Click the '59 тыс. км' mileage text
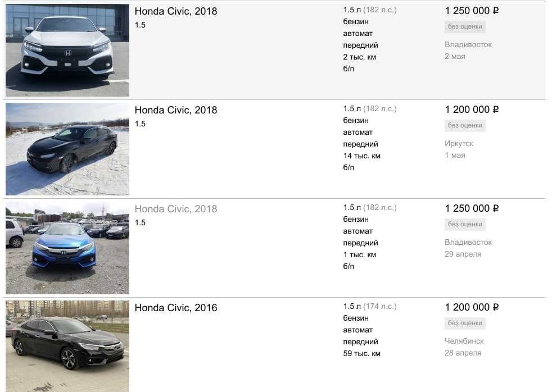This screenshot has height=392, width=557. pyautogui.click(x=362, y=354)
